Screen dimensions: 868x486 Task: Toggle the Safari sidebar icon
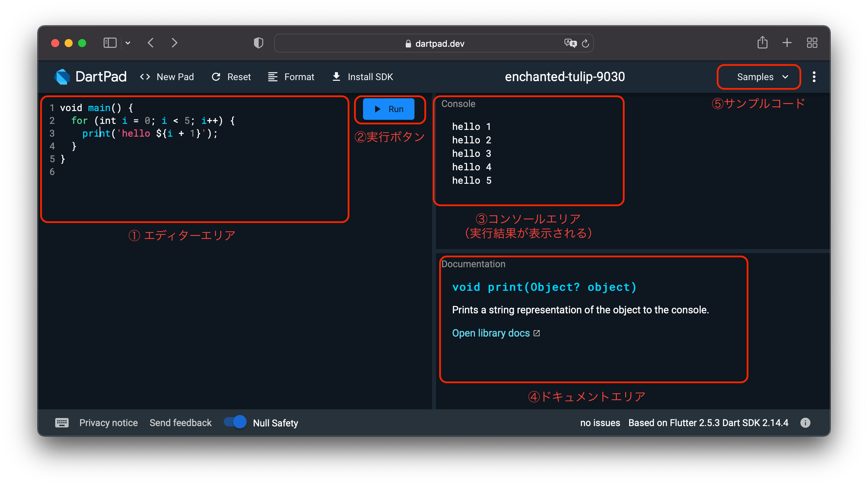click(x=110, y=43)
